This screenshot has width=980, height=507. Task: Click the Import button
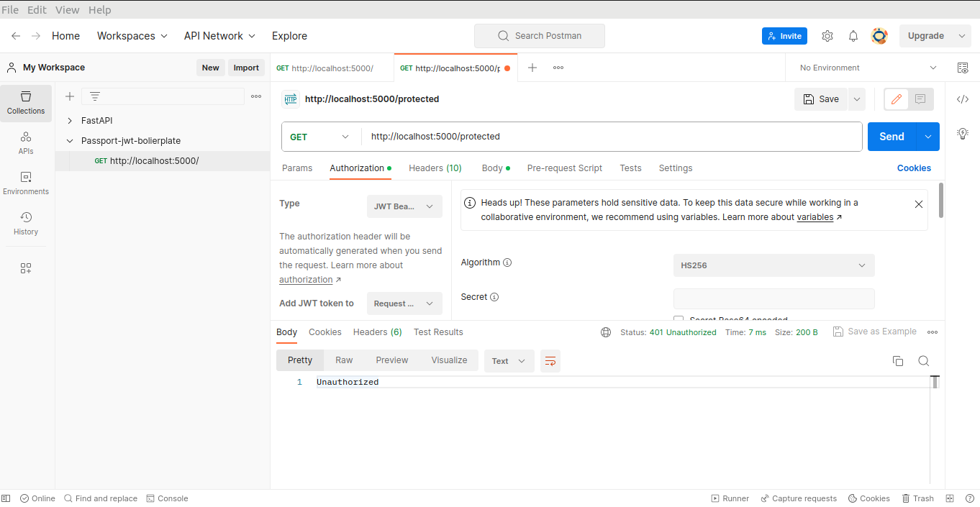tap(246, 68)
